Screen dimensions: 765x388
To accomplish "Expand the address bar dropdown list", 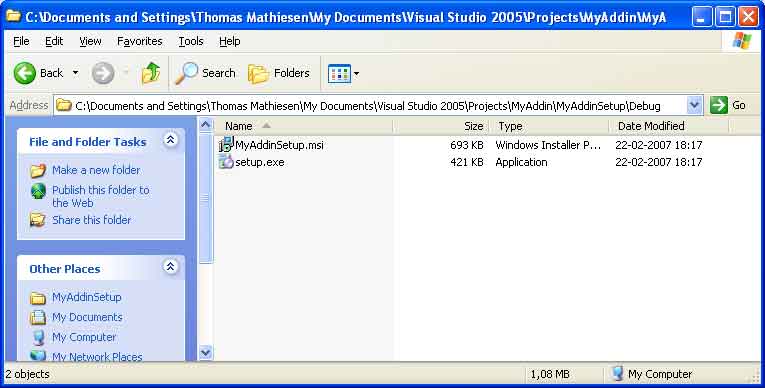I will (694, 105).
